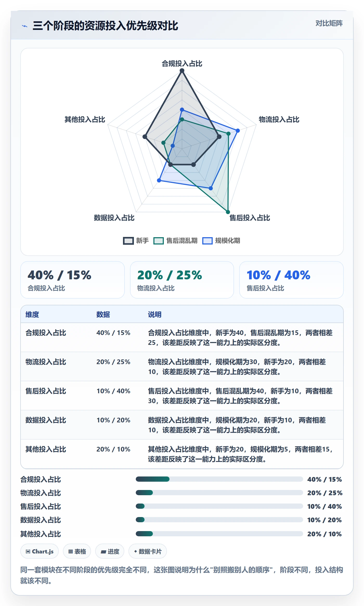Viewport: 364px width, 606px height.
Task: Toggle the 规模化期 legend entry
Action: tap(221, 241)
